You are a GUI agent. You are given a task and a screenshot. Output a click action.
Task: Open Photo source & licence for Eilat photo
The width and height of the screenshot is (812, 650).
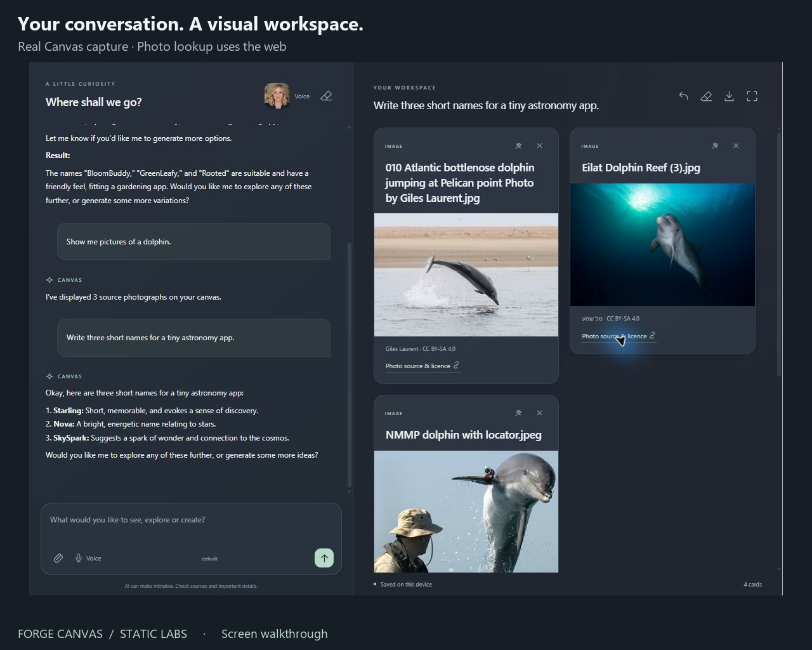click(619, 336)
